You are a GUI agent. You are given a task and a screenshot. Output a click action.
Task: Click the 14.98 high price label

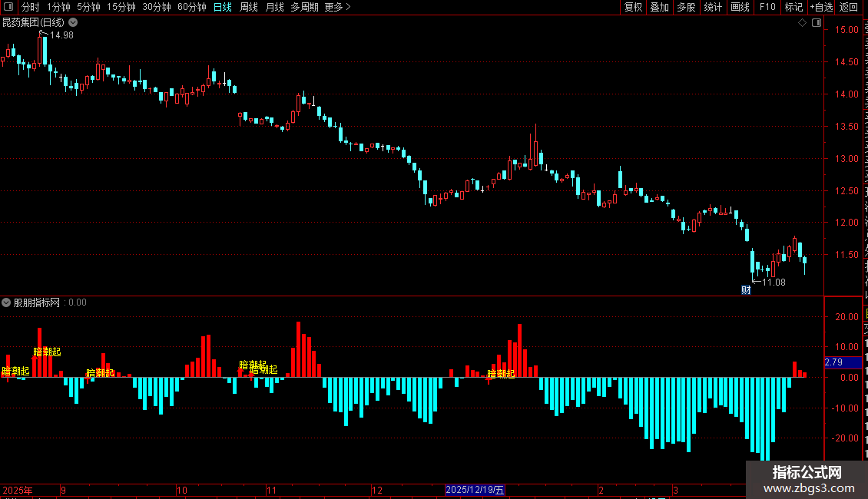[61, 35]
